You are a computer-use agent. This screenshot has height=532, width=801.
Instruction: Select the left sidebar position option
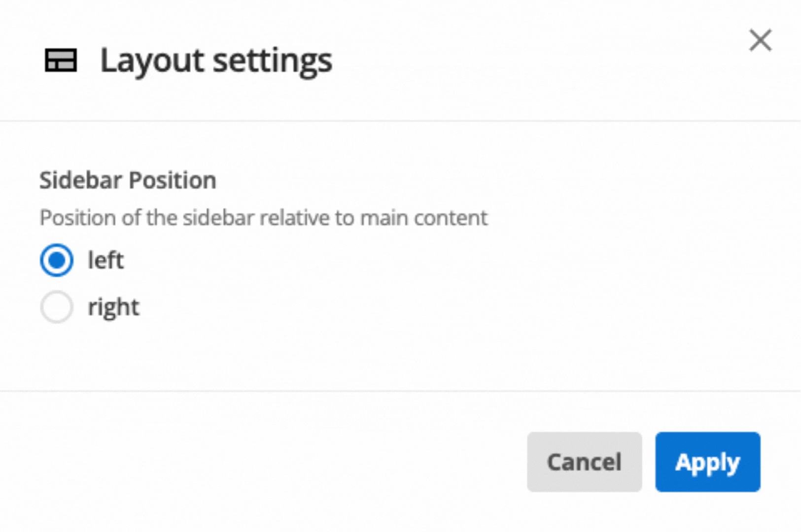point(56,260)
